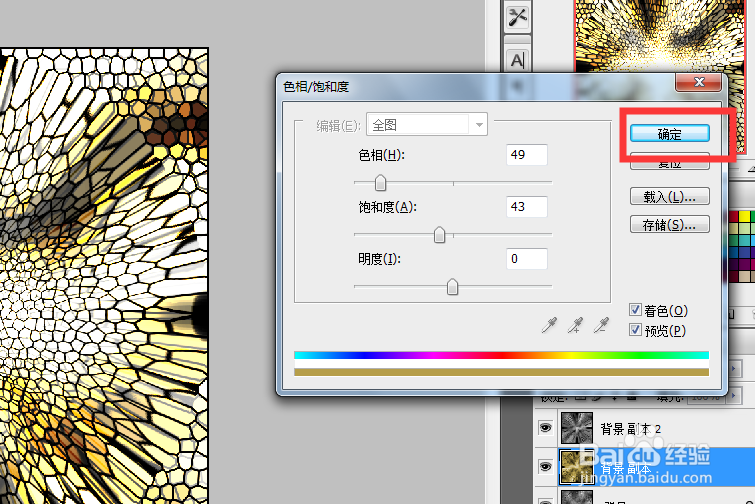Click the 饱和度 saturation slider handle
755x504 pixels.
(x=439, y=235)
